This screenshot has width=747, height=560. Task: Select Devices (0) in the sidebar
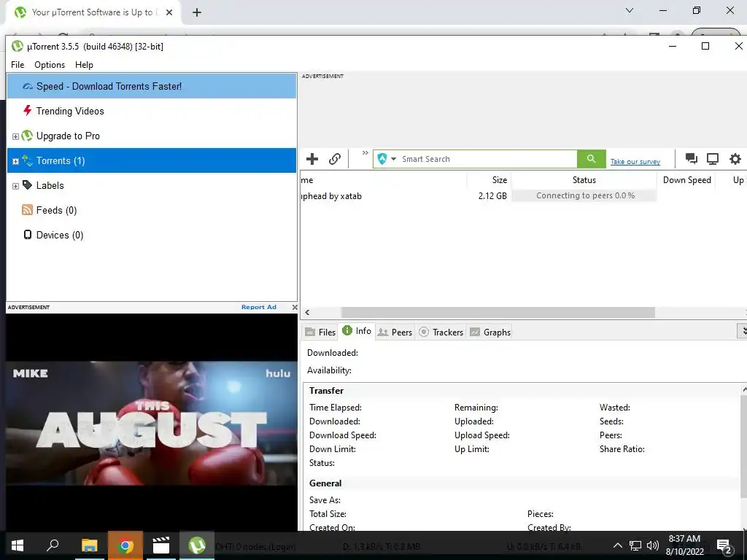(x=152, y=235)
